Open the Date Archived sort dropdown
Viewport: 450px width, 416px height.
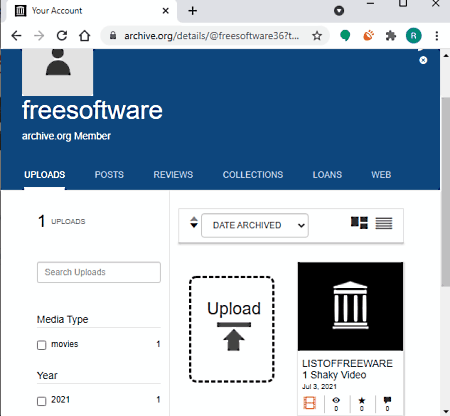pos(255,225)
